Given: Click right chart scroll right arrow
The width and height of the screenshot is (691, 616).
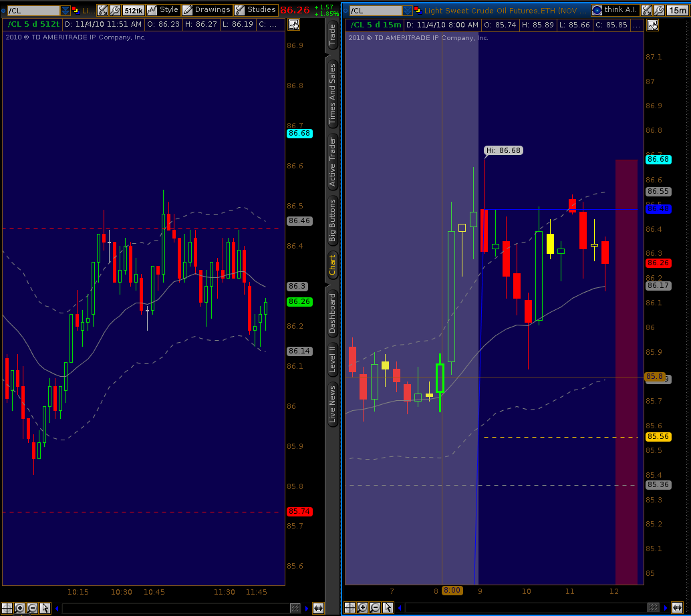Looking at the screenshot, I should (x=666, y=608).
